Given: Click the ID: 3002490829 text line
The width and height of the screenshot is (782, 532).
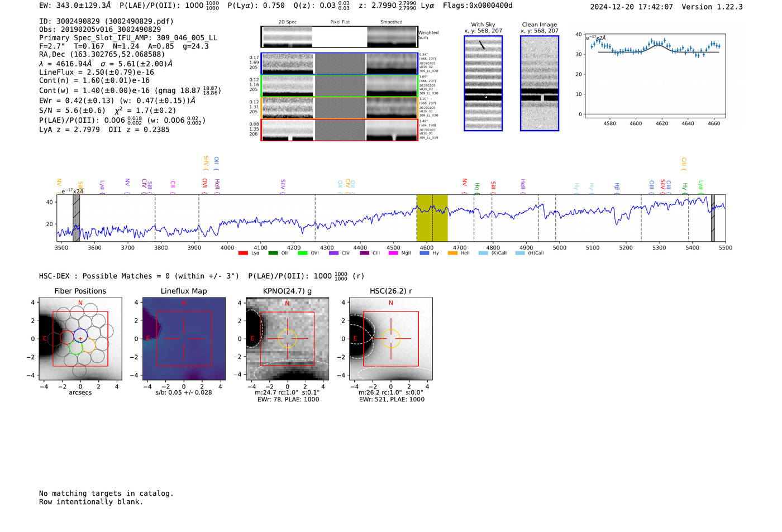Looking at the screenshot, I should tap(106, 21).
